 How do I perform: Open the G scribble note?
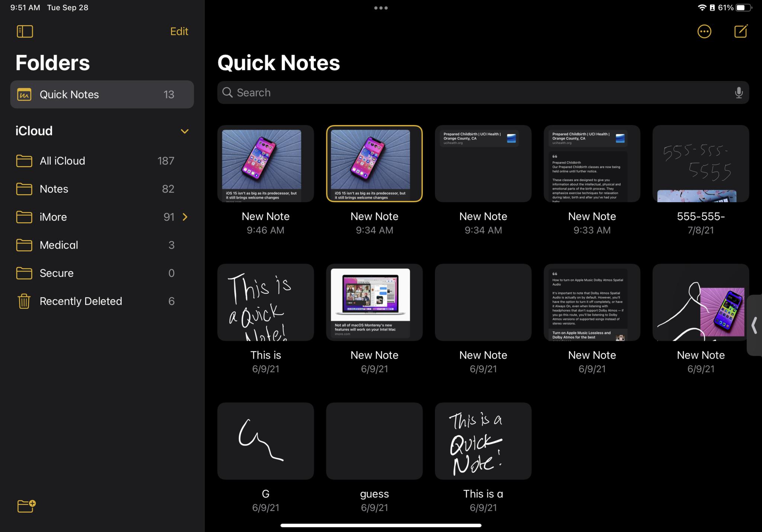click(265, 441)
